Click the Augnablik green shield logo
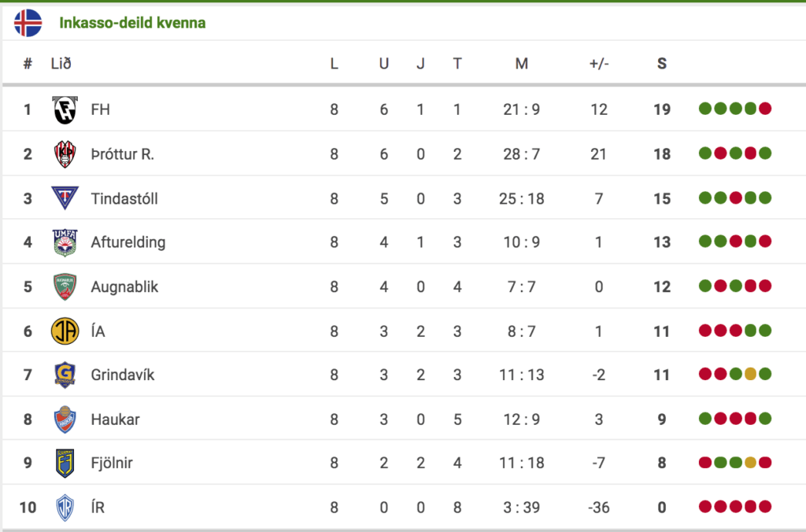Screen dimensions: 806x532 pyautogui.click(x=65, y=286)
